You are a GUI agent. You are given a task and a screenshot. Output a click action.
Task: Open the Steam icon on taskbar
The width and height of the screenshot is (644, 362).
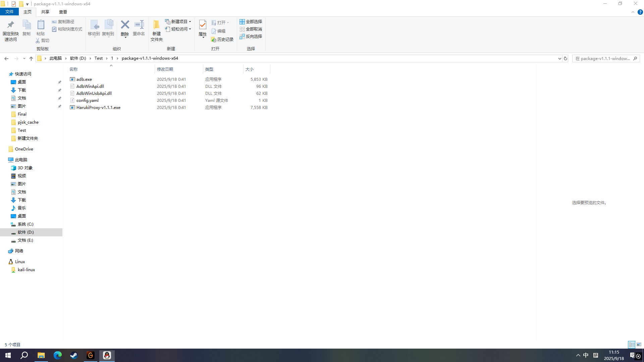click(74, 355)
